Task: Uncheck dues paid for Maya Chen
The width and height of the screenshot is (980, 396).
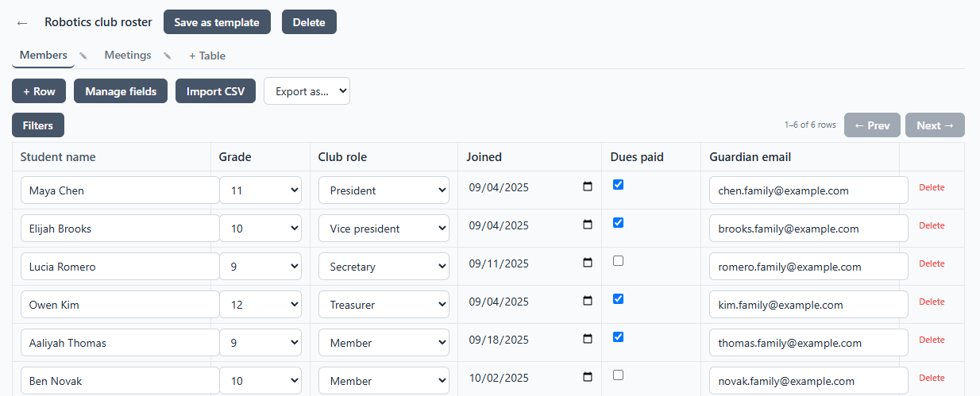Action: click(619, 184)
